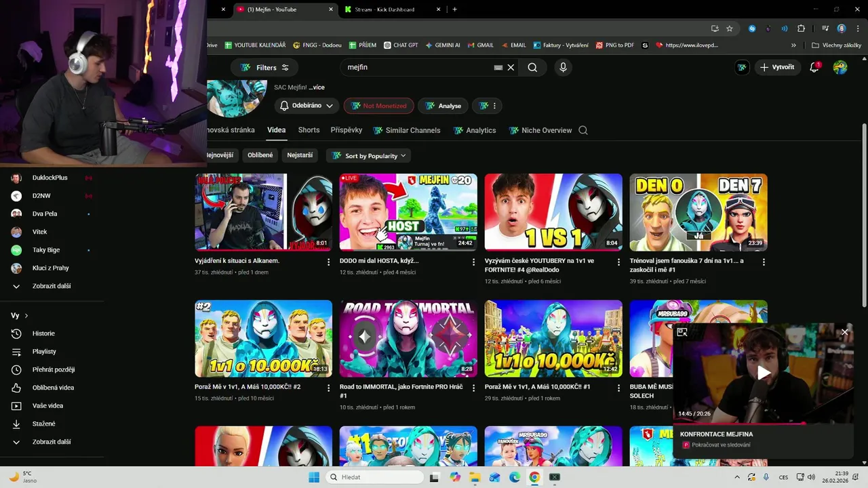This screenshot has width=868, height=488.
Task: Open the Všechny záložky bookmarks folder
Action: point(836,45)
